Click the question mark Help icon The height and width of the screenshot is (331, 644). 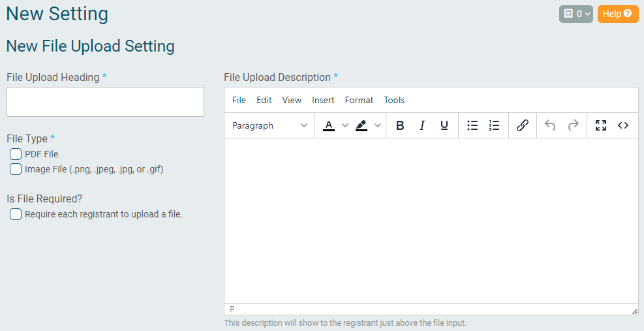point(628,13)
